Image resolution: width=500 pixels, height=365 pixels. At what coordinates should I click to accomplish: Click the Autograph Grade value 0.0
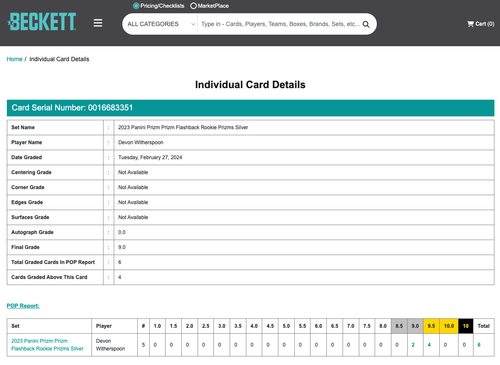click(x=122, y=232)
